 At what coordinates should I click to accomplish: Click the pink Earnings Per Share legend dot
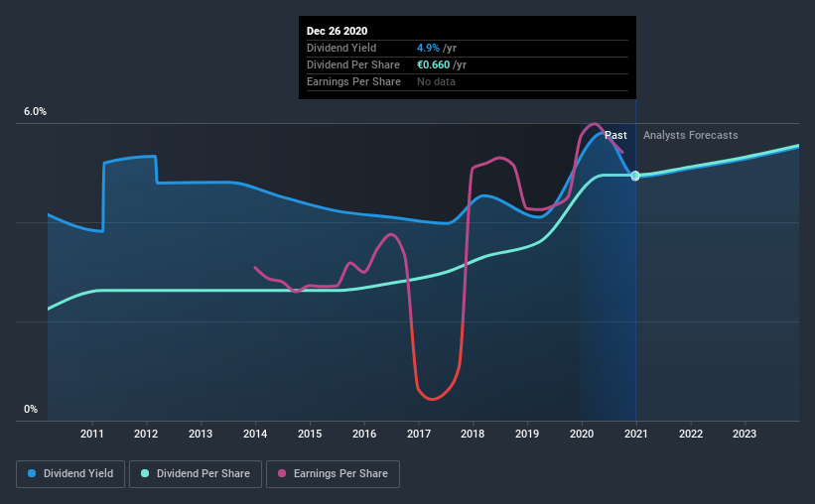coord(282,473)
